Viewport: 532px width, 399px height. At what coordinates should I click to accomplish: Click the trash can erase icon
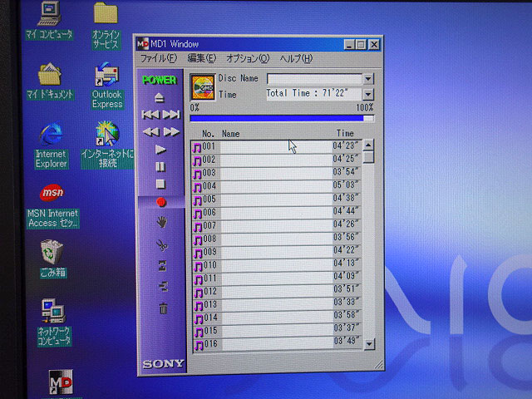point(163,308)
